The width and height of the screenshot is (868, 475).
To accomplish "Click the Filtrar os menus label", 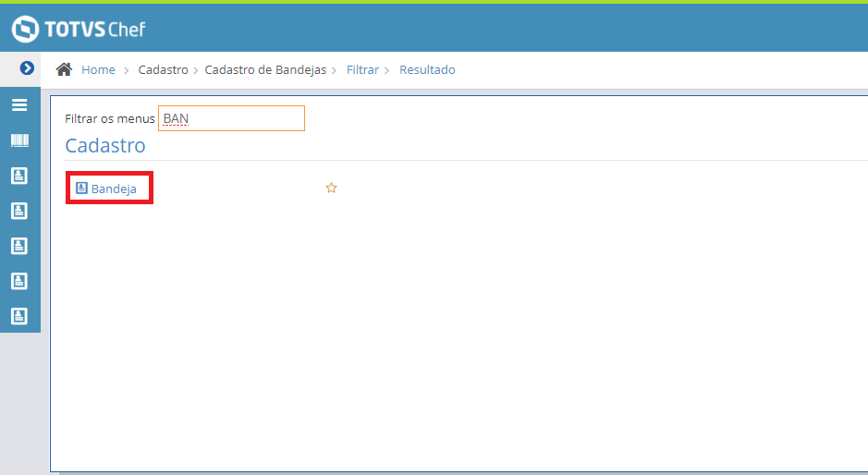I will (x=110, y=119).
